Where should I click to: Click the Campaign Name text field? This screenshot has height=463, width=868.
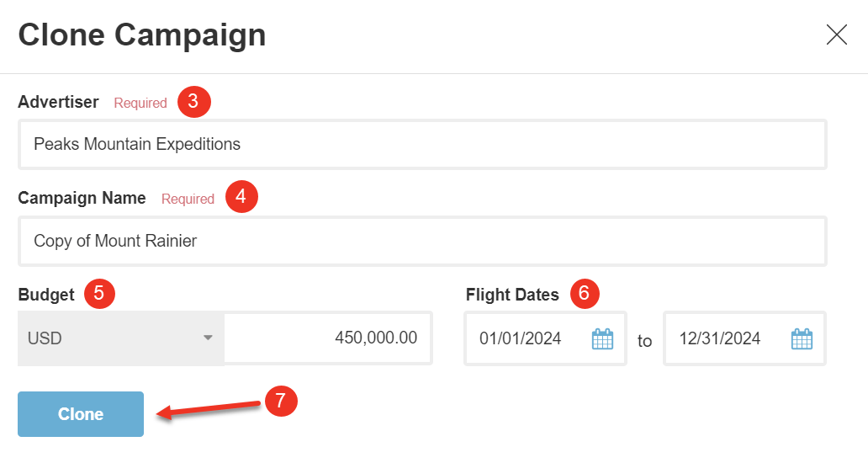pos(421,241)
